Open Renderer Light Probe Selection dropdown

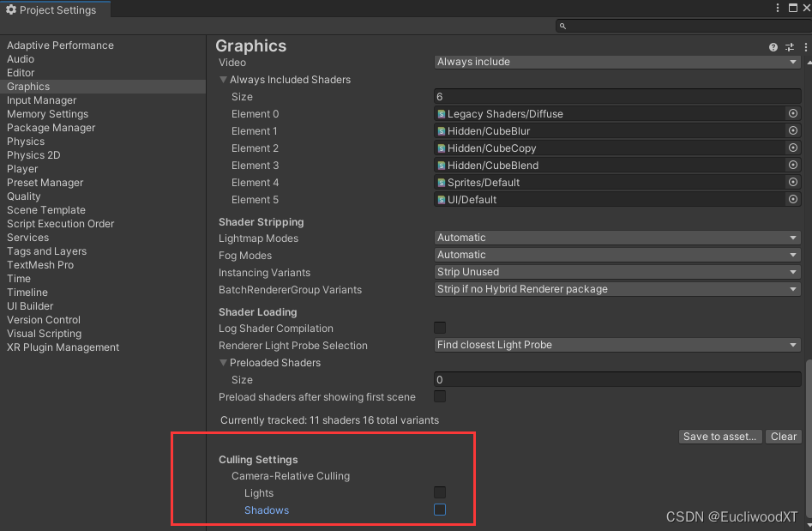tap(617, 345)
